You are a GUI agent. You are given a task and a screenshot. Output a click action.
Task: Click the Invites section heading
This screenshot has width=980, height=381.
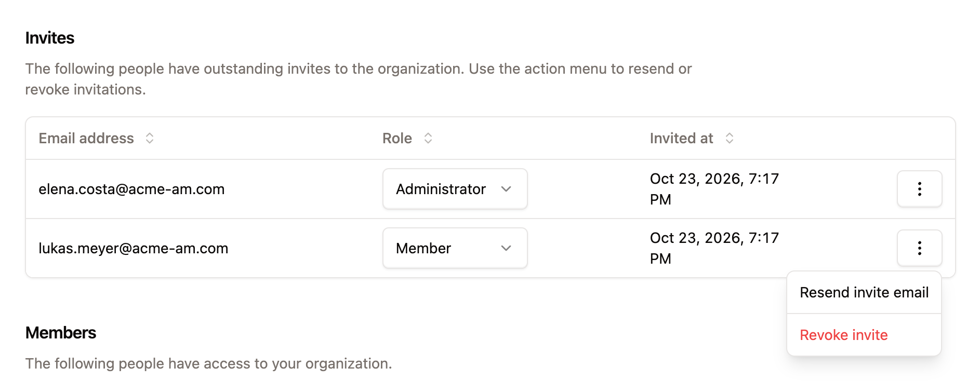(50, 38)
